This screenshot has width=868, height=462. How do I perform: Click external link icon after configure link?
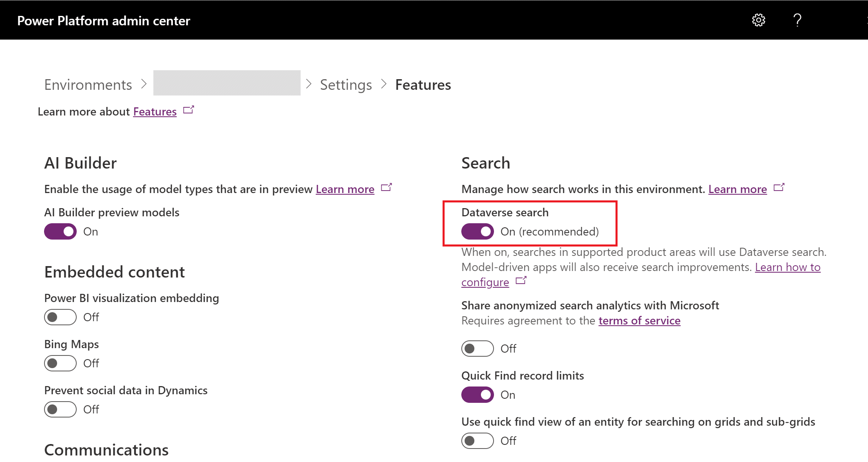pos(521,281)
